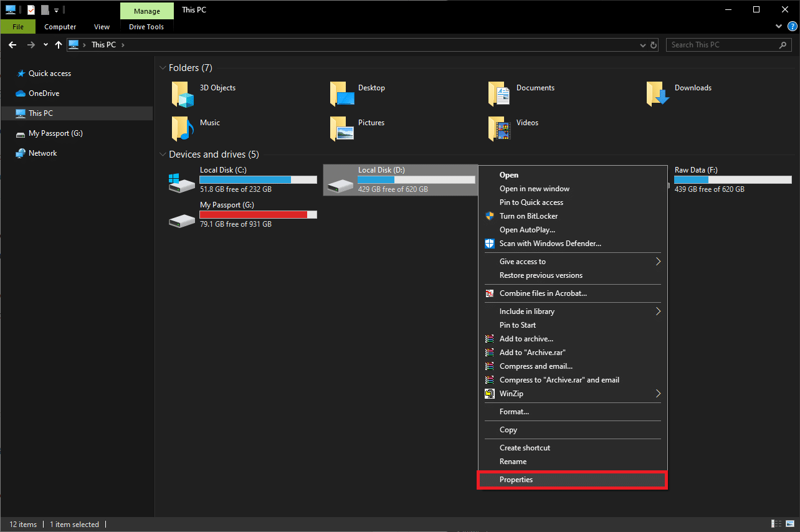Switch to details view in status bar
The height and width of the screenshot is (532, 800).
pos(776,524)
